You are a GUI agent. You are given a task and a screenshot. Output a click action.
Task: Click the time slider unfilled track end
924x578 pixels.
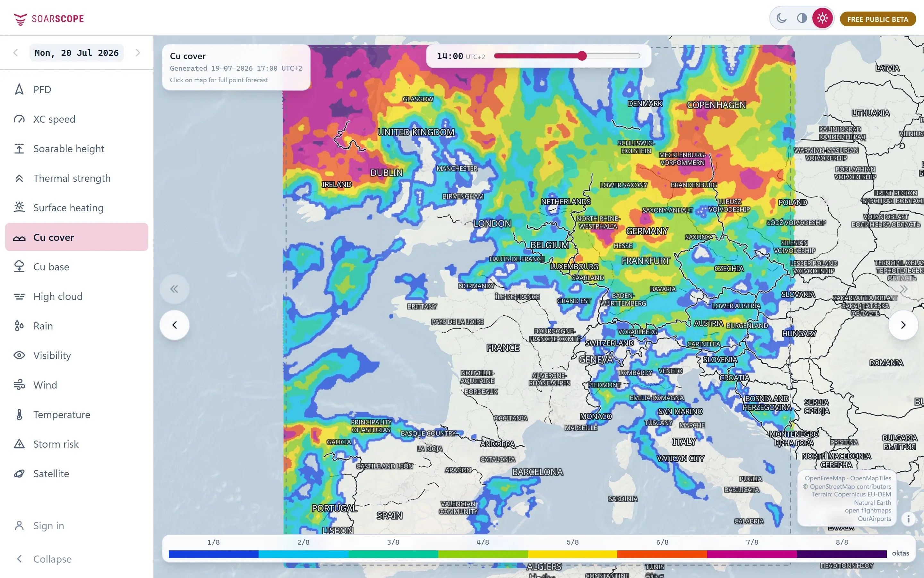coord(637,56)
